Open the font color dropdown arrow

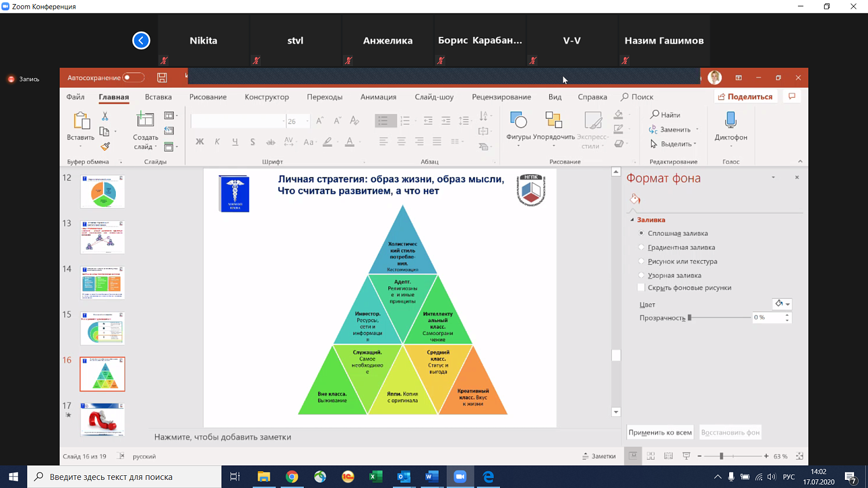click(360, 142)
